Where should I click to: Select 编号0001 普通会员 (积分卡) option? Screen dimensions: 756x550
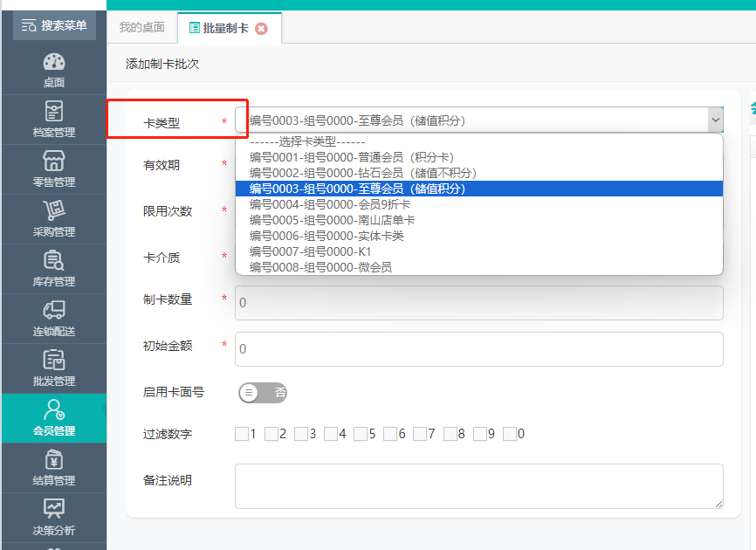(x=478, y=158)
